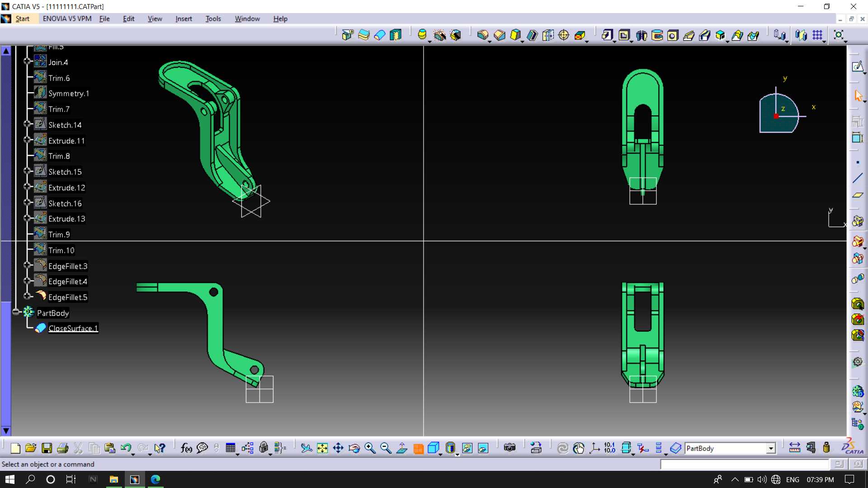868x488 pixels.
Task: Select EdgeFillet.5 in the tree
Action: (x=68, y=297)
